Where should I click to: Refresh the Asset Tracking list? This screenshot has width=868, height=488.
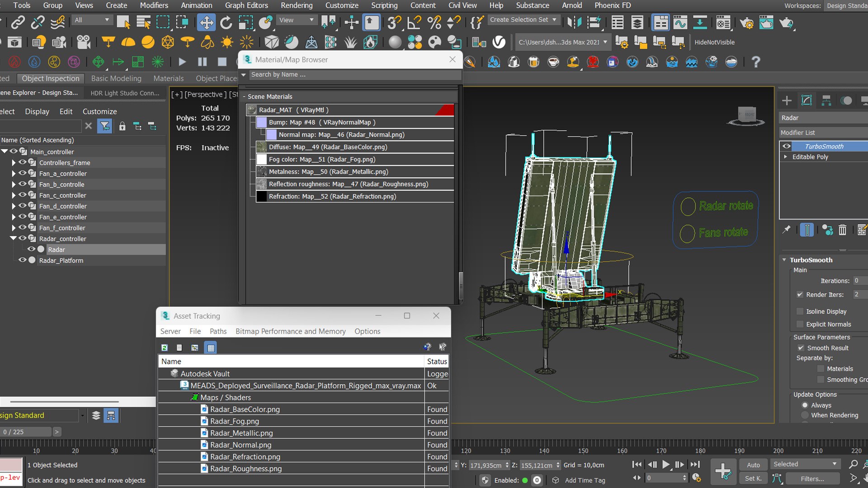pyautogui.click(x=165, y=347)
